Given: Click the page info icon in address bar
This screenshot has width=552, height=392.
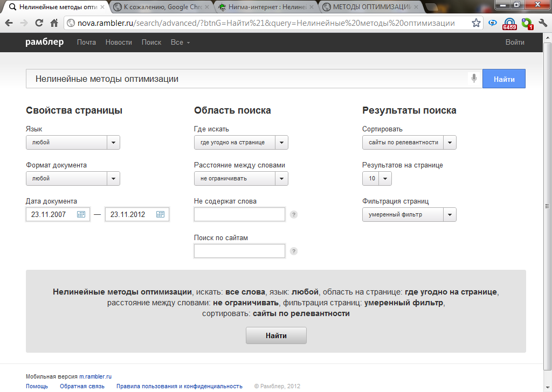Looking at the screenshot, I should coord(71,23).
